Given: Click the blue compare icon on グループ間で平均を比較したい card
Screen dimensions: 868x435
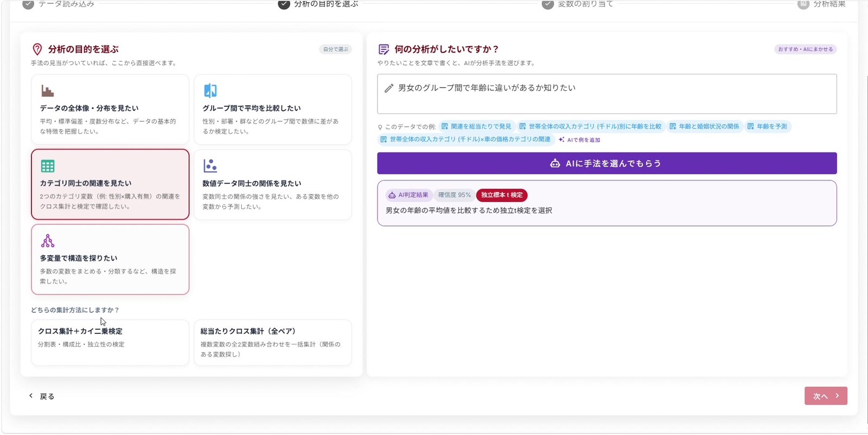Looking at the screenshot, I should tap(210, 91).
